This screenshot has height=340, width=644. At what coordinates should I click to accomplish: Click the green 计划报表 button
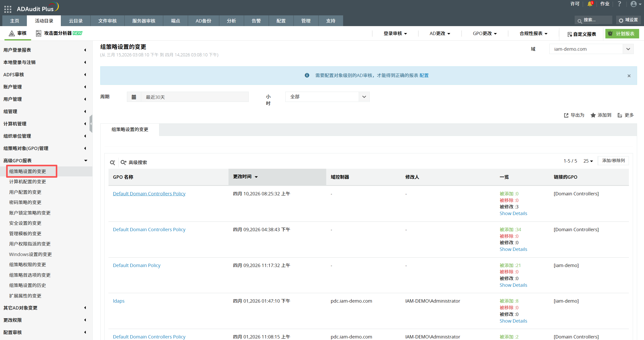[x=622, y=34]
